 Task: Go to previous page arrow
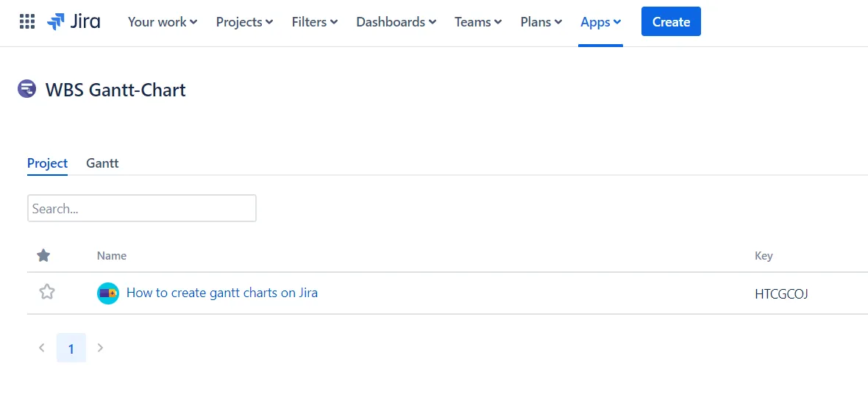[41, 348]
